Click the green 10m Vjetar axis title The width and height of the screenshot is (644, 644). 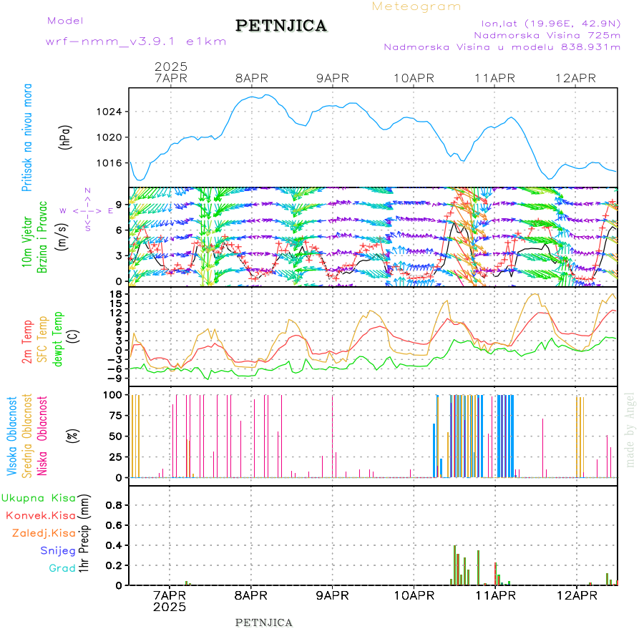tap(26, 242)
